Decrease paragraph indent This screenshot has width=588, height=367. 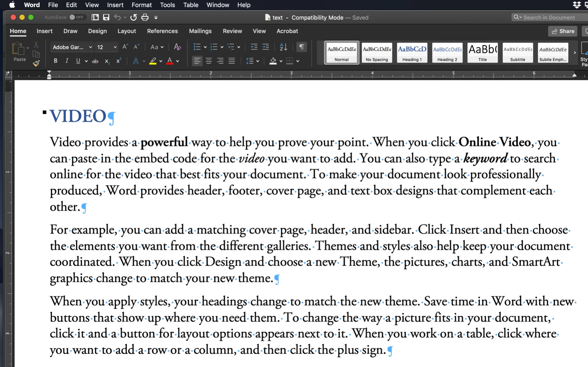pyautogui.click(x=254, y=47)
